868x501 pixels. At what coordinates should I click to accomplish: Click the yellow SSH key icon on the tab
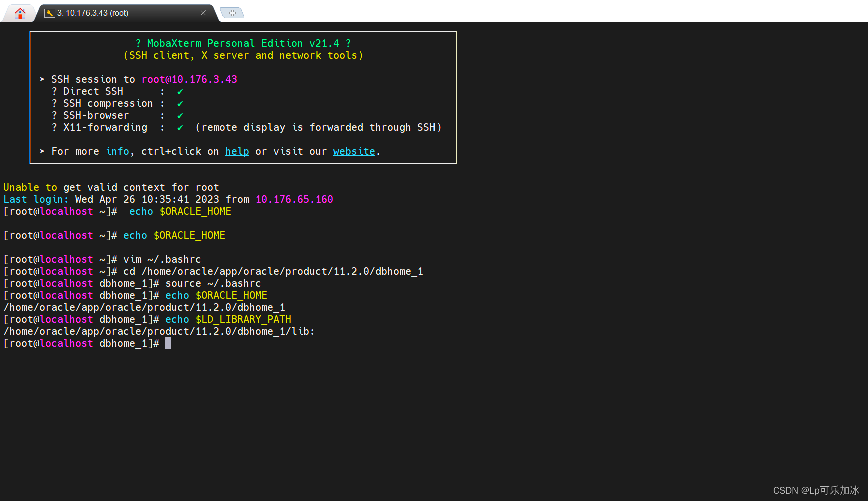[50, 13]
